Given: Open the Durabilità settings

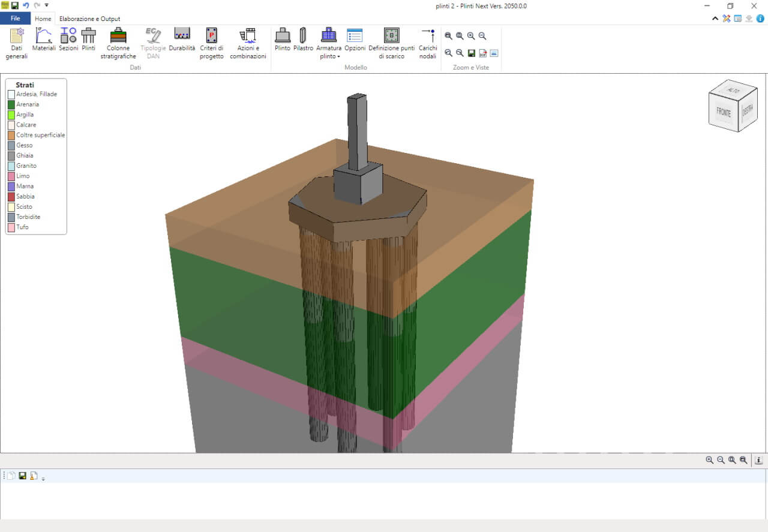Looking at the screenshot, I should tap(182, 40).
